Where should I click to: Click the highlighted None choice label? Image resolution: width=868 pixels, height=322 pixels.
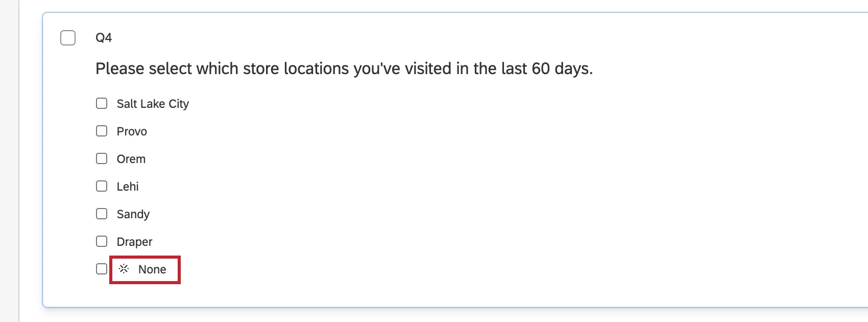[151, 269]
